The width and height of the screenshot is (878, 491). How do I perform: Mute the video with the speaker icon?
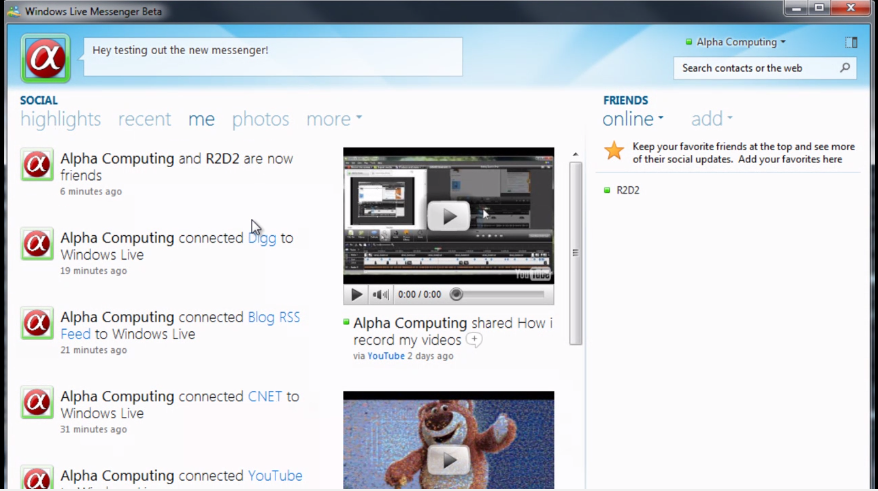tap(380, 294)
